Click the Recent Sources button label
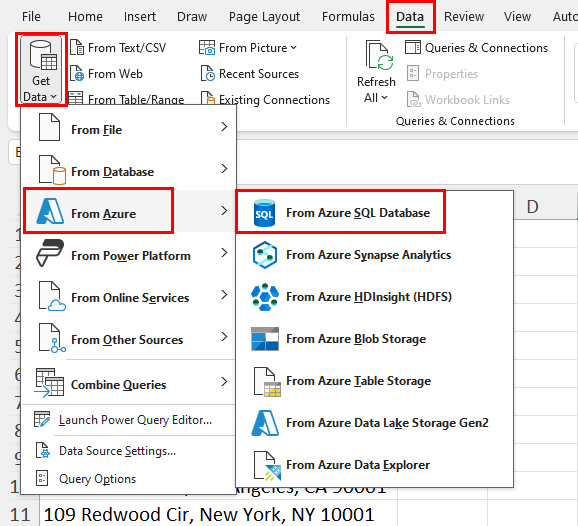The width and height of the screenshot is (578, 526). point(259,74)
